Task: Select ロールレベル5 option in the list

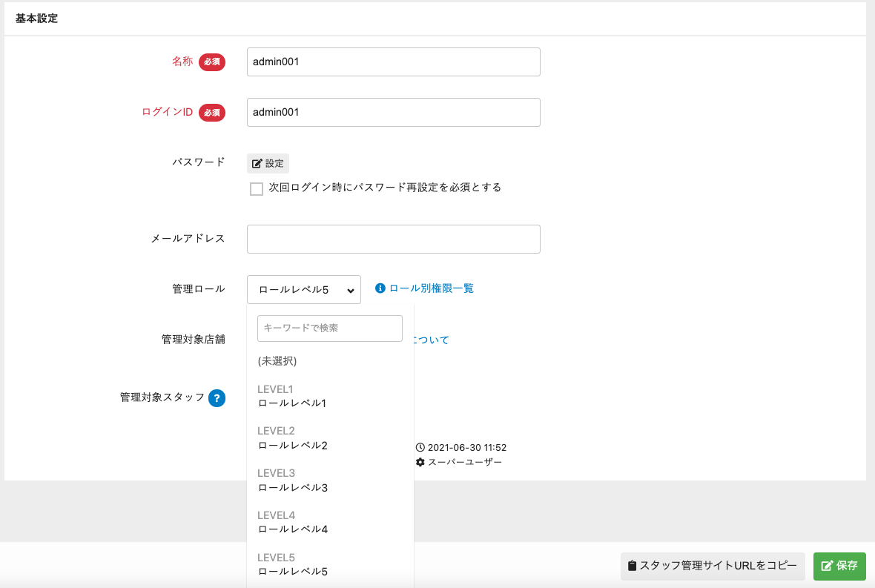Action: [292, 572]
